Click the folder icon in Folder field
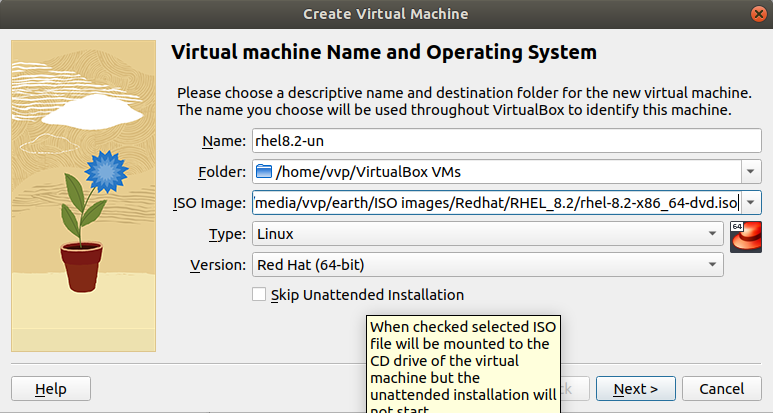Viewport: 773px width, 413px height. click(x=264, y=172)
